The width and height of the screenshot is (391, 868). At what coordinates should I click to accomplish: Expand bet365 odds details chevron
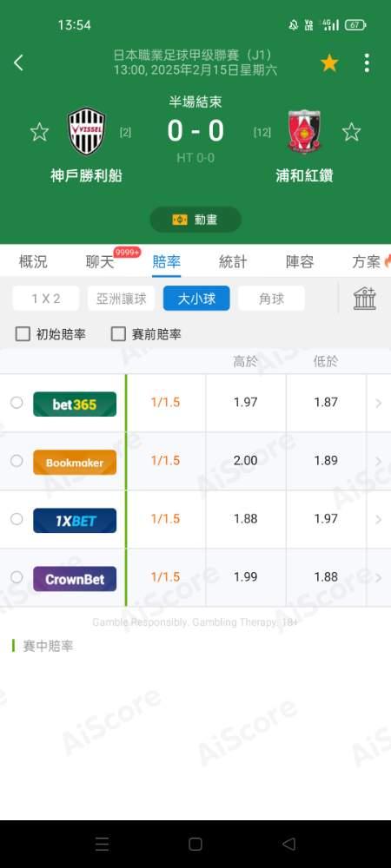pos(379,403)
